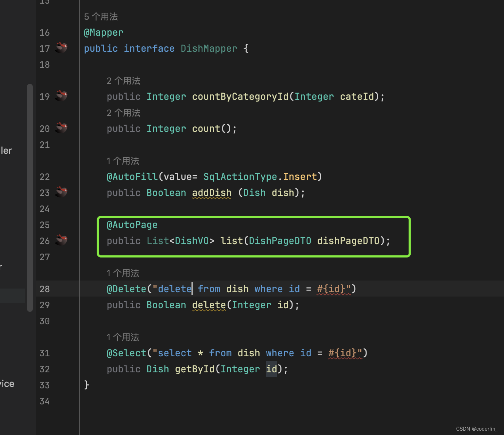
Task: Click the closing brace on line 33
Action: 86,385
